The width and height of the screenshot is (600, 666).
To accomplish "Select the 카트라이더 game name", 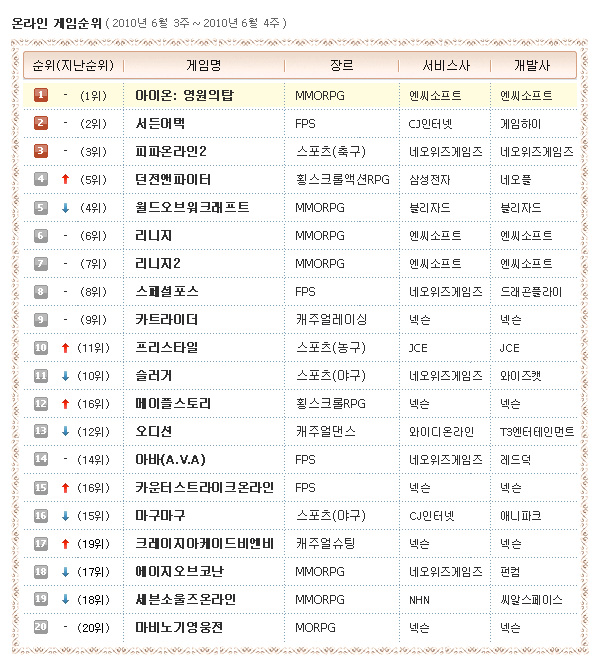I will coord(166,319).
